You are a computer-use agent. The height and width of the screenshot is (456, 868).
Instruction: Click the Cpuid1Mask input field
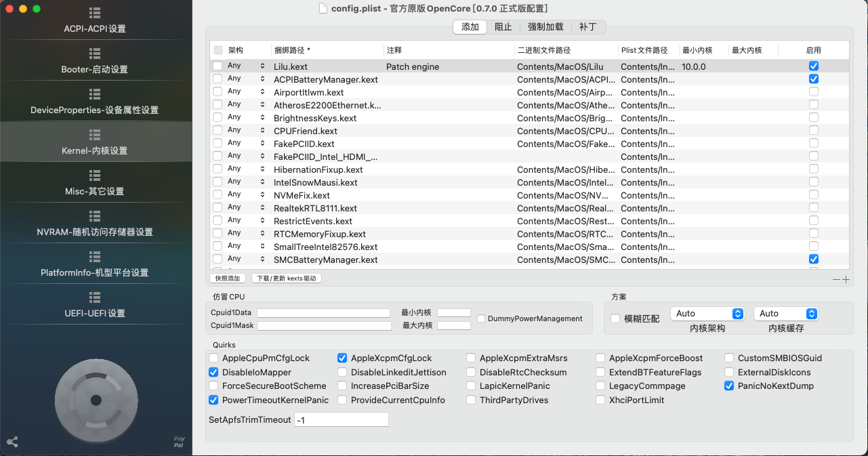[x=324, y=326]
